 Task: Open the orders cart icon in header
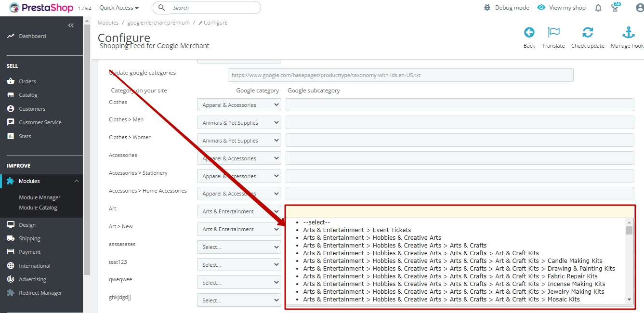(x=615, y=8)
